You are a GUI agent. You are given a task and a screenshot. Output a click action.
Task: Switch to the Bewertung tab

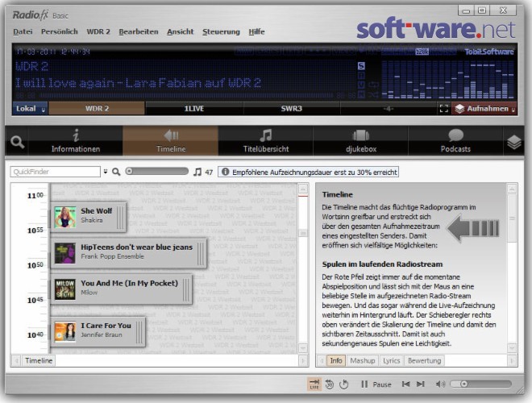[x=424, y=360]
